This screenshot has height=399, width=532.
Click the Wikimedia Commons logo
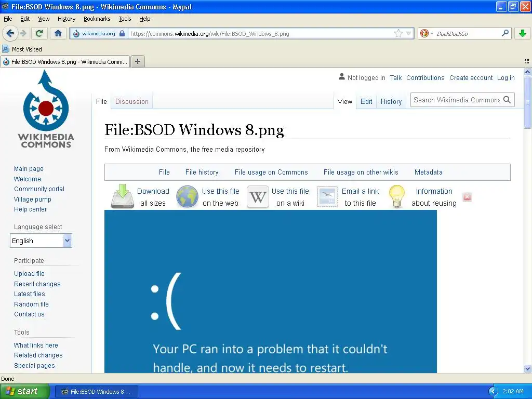46,109
